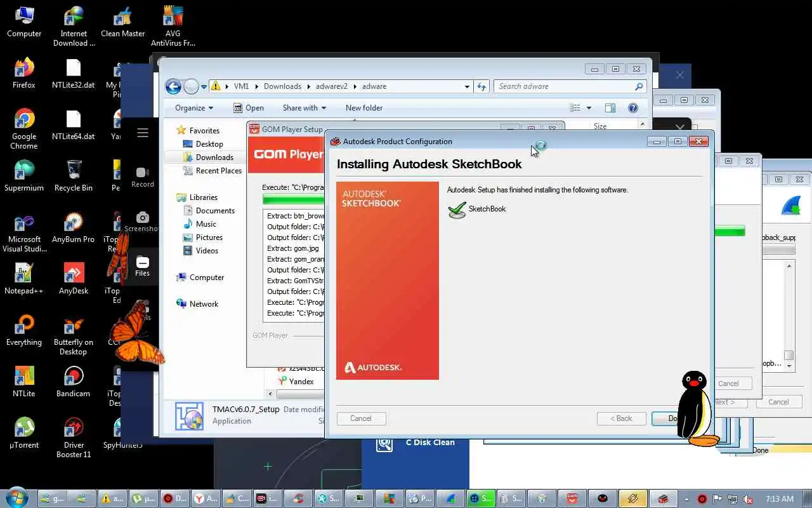Open the clock showing 7:13 AM

point(780,499)
